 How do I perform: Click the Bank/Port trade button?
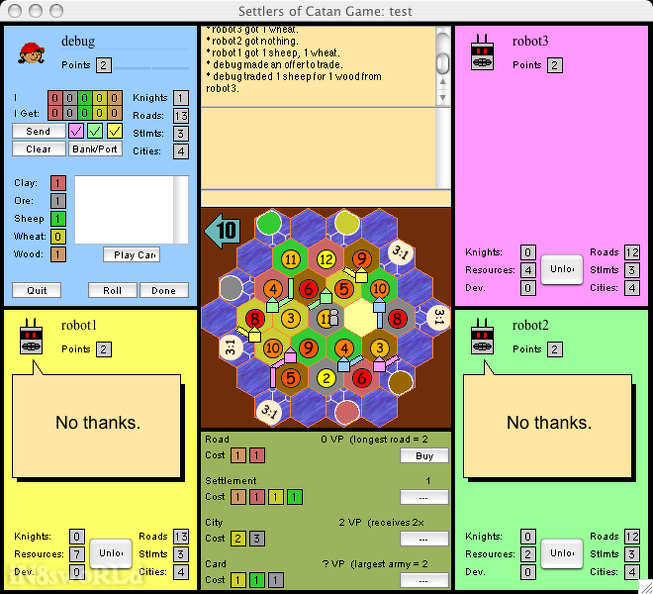tap(95, 149)
